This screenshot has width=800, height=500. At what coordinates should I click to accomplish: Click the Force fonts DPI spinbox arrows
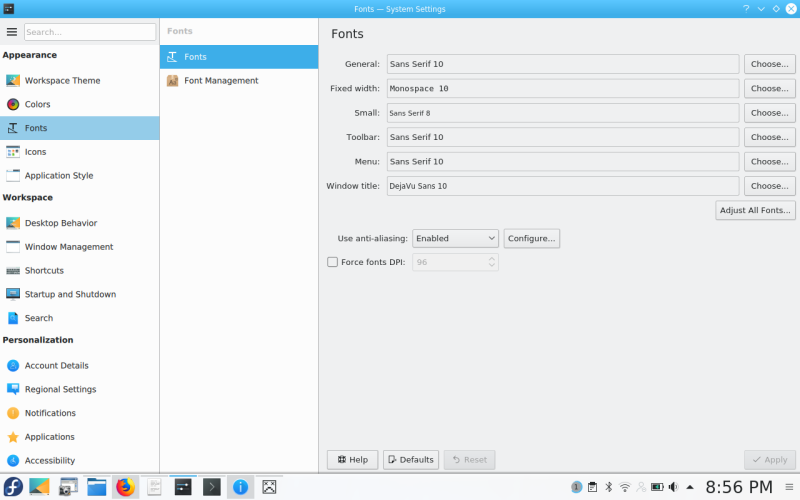point(491,262)
